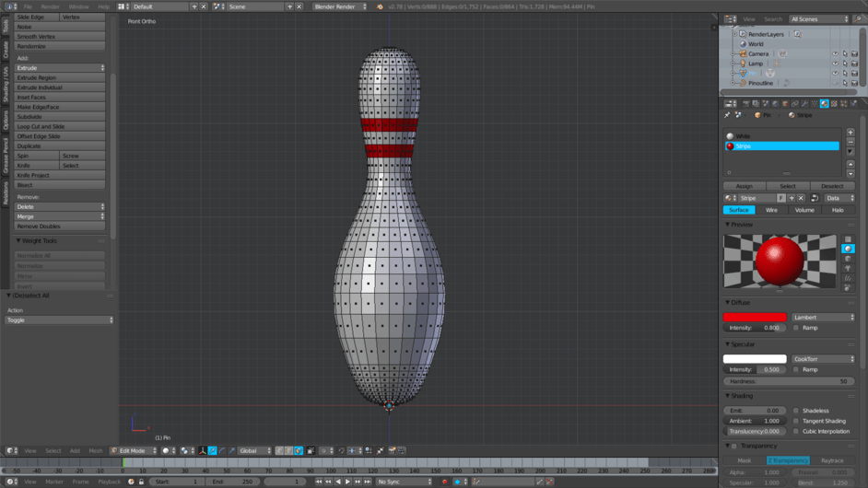The height and width of the screenshot is (488, 868).
Task: Click the add material slot plus icon
Action: click(850, 133)
